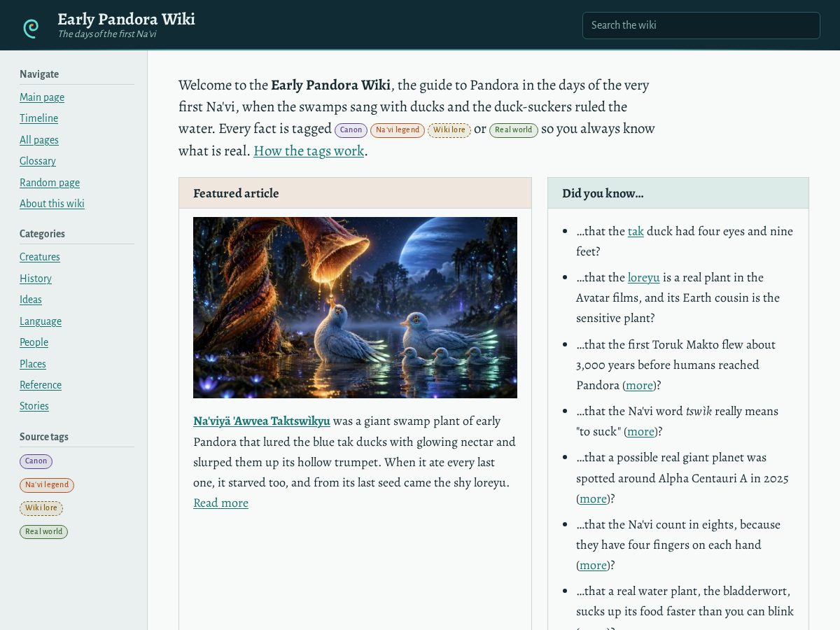
Task: Open the Na'viyä 'Awvea Taktswìkyu article link
Action: (x=262, y=421)
